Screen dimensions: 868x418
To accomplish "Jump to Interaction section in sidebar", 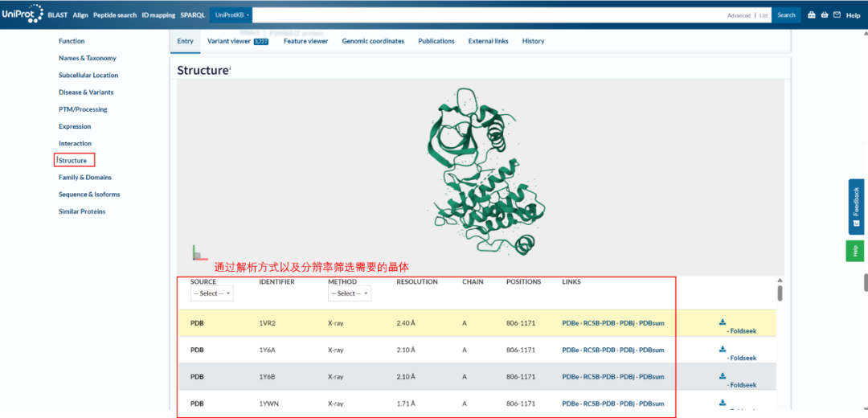I will point(76,143).
